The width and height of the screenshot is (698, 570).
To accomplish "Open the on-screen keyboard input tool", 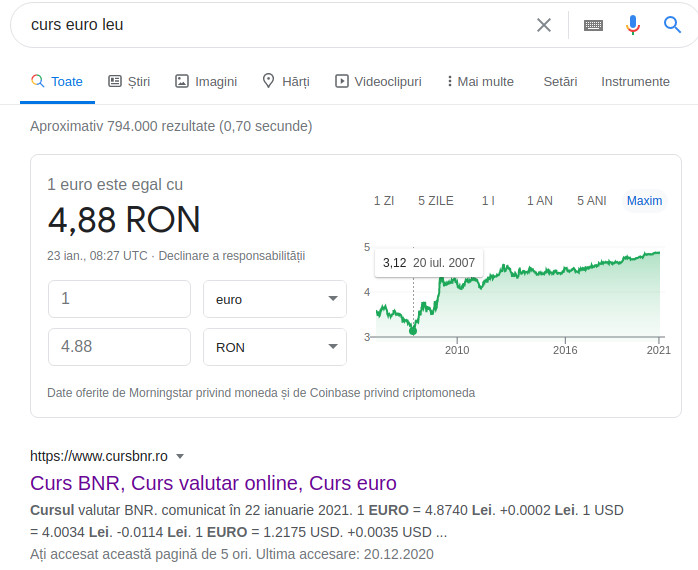I will [x=593, y=25].
